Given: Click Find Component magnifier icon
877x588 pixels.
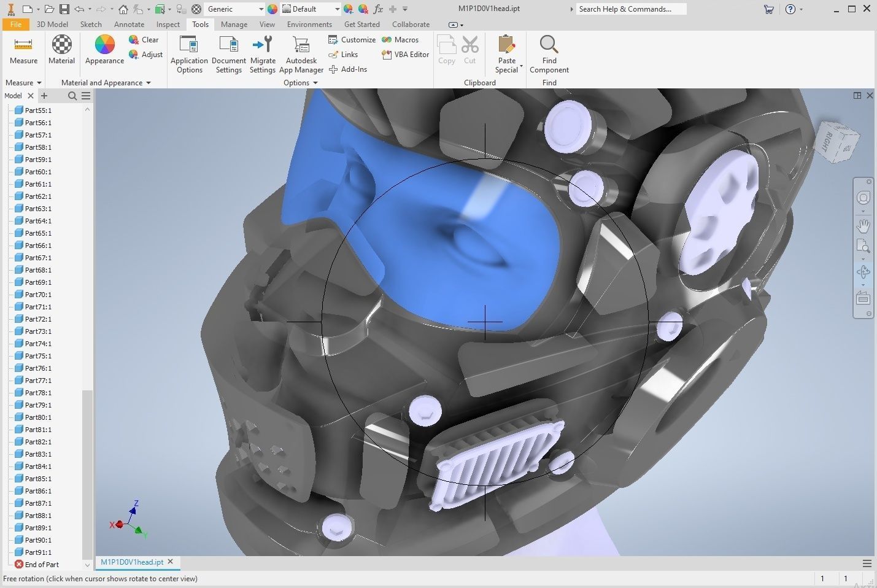Looking at the screenshot, I should pos(549,45).
